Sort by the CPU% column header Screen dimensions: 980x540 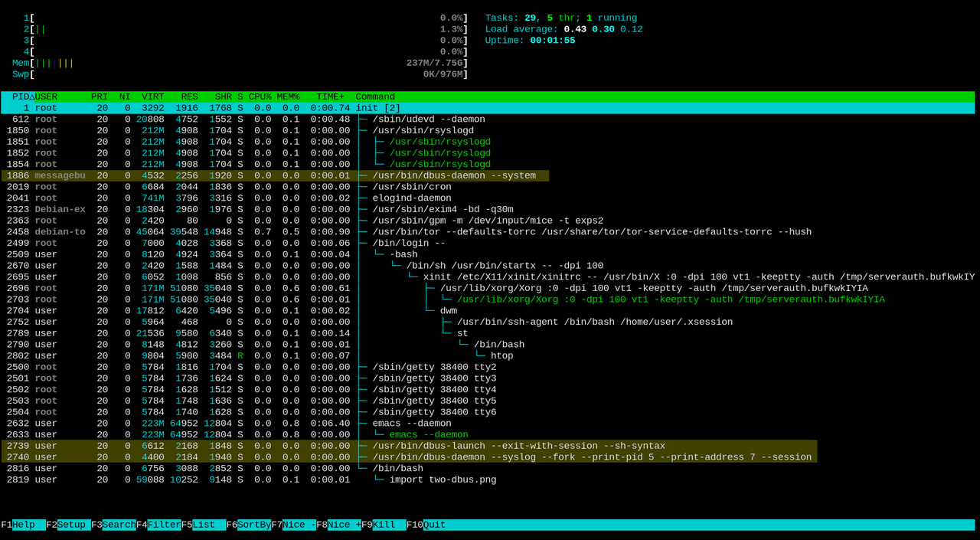coord(260,97)
